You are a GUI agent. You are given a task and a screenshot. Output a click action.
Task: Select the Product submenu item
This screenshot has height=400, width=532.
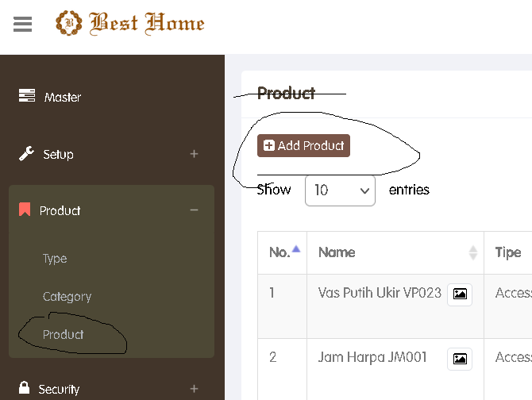(x=64, y=335)
